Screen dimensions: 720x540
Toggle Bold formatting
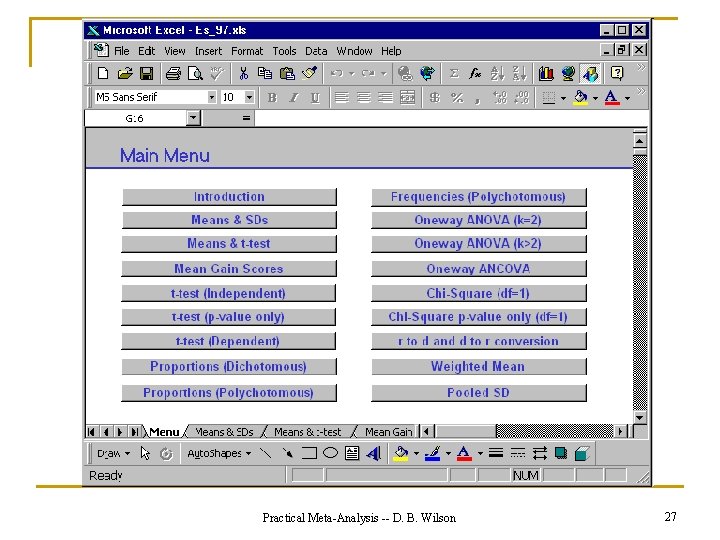click(272, 97)
